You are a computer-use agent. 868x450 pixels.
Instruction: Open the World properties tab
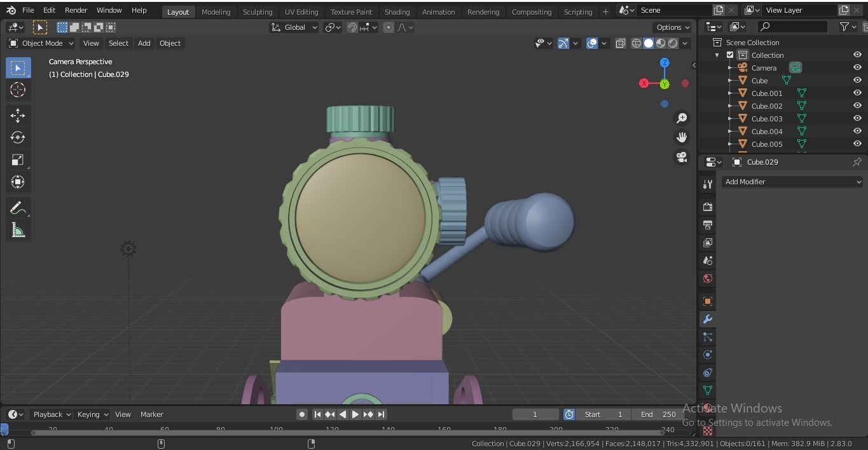tap(708, 278)
